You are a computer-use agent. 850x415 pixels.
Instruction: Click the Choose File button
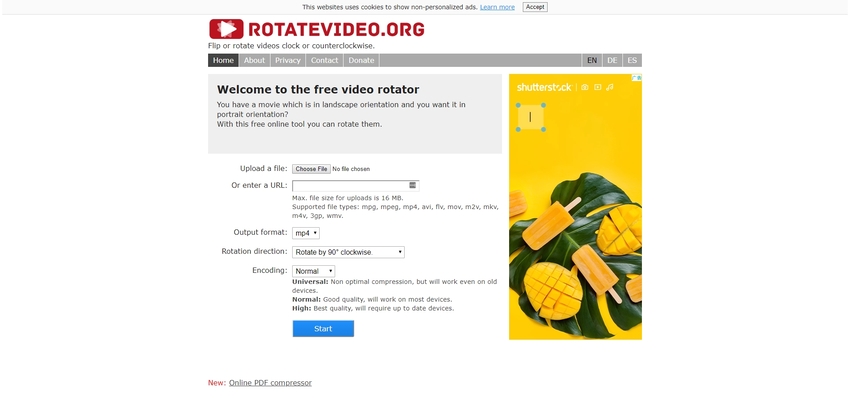click(311, 169)
